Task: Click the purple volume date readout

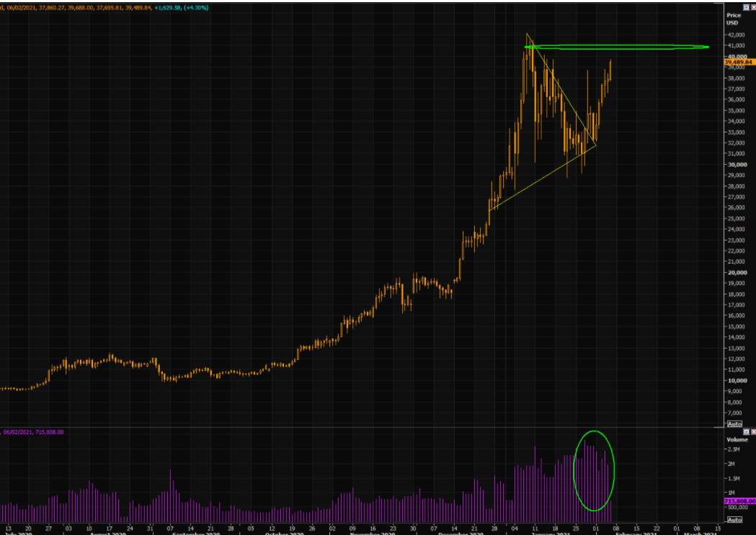Action: [32, 432]
